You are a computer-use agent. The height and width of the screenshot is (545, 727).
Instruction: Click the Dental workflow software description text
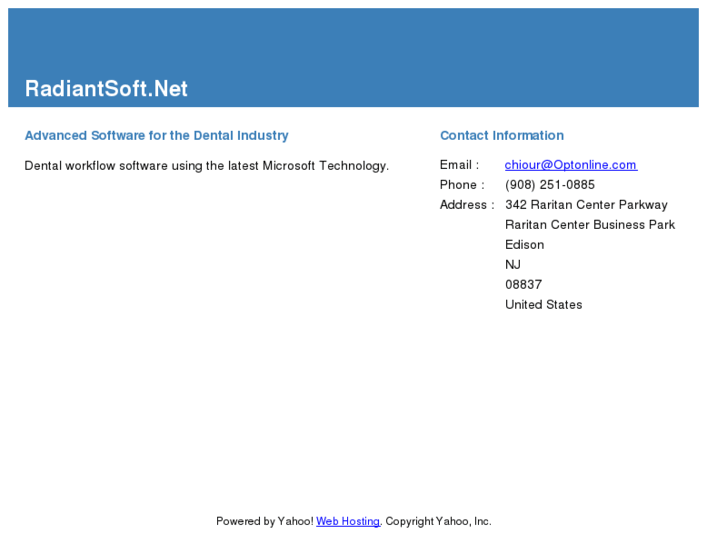coord(206,166)
